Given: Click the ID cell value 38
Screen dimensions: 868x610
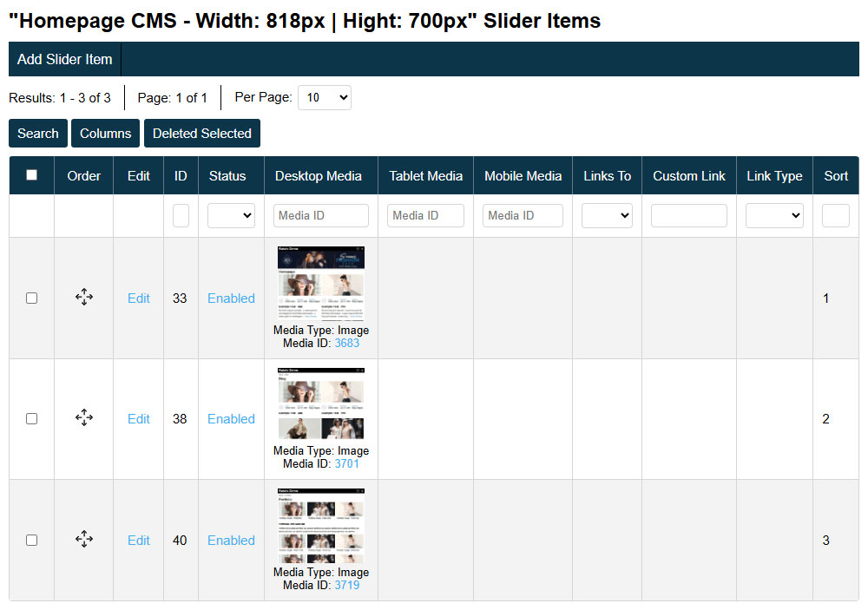Looking at the screenshot, I should [x=180, y=419].
